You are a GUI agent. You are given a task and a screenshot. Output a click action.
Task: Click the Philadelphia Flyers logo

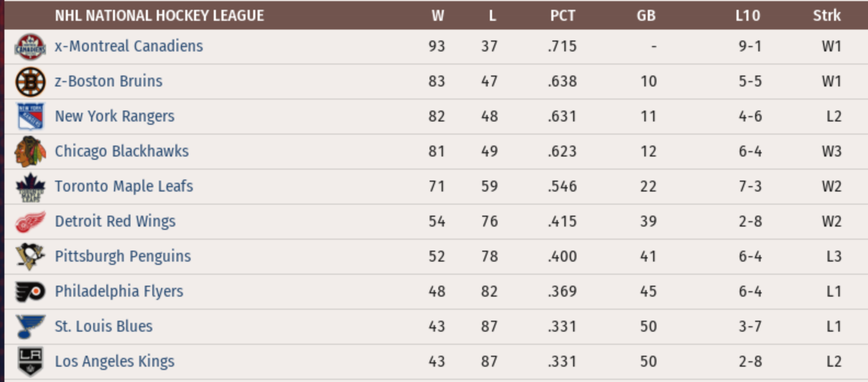click(30, 292)
